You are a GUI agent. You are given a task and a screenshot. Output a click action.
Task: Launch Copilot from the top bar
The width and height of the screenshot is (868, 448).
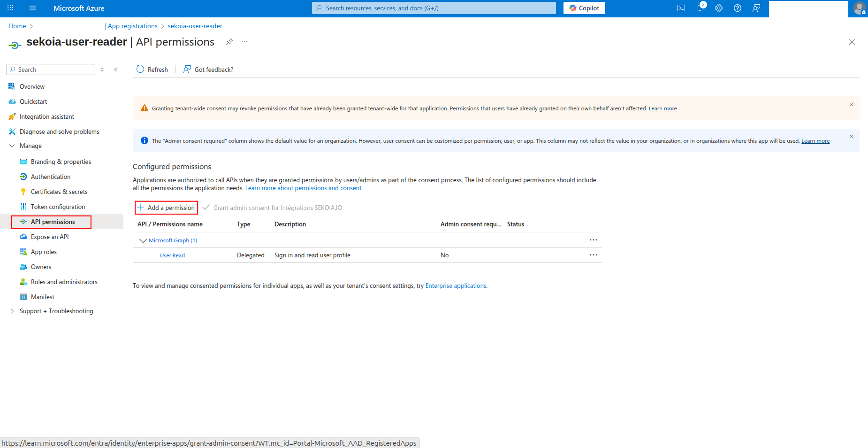click(584, 8)
